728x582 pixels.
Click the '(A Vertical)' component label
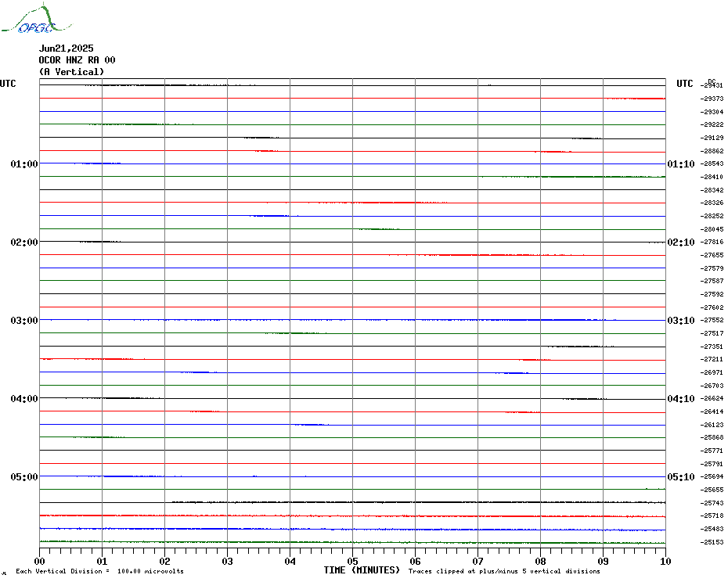[x=71, y=71]
